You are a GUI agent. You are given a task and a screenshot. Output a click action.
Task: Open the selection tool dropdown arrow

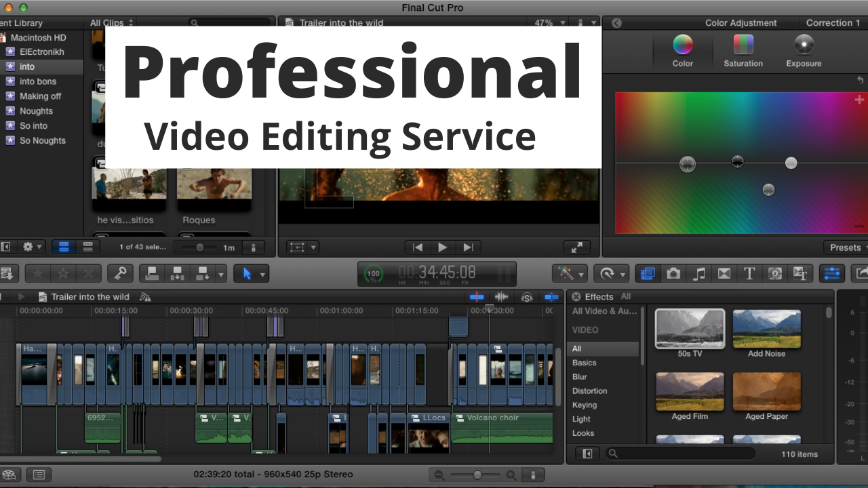[262, 274]
